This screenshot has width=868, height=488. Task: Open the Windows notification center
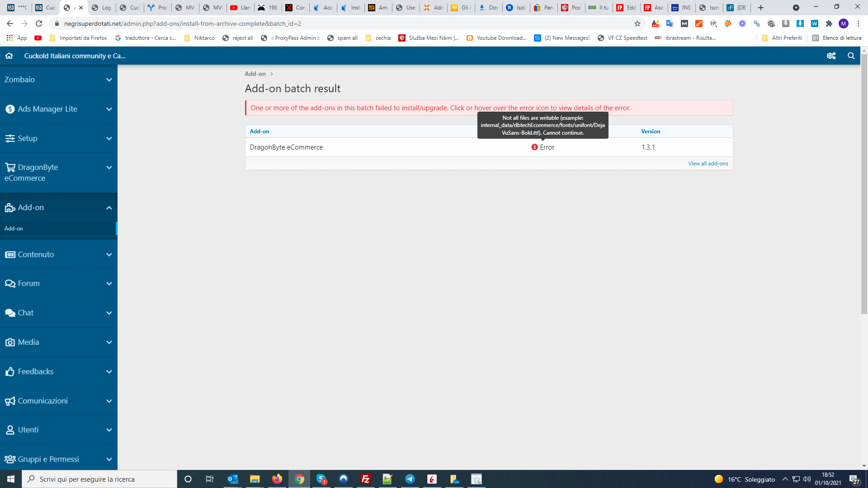coord(854,479)
